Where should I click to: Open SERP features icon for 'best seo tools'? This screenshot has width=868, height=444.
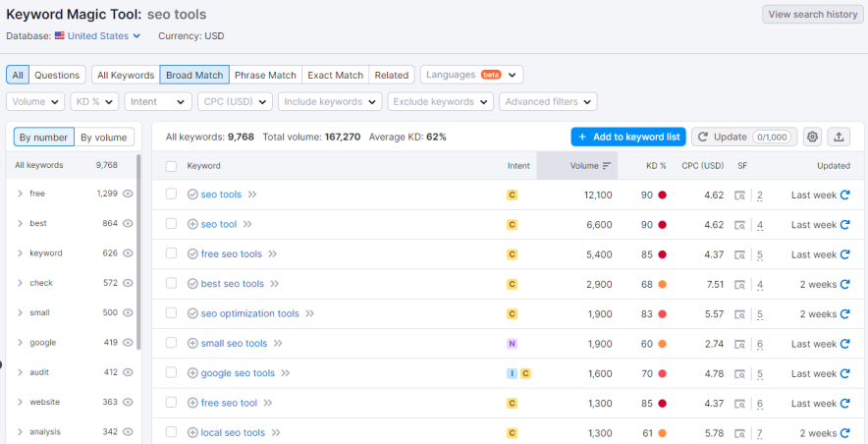point(739,284)
